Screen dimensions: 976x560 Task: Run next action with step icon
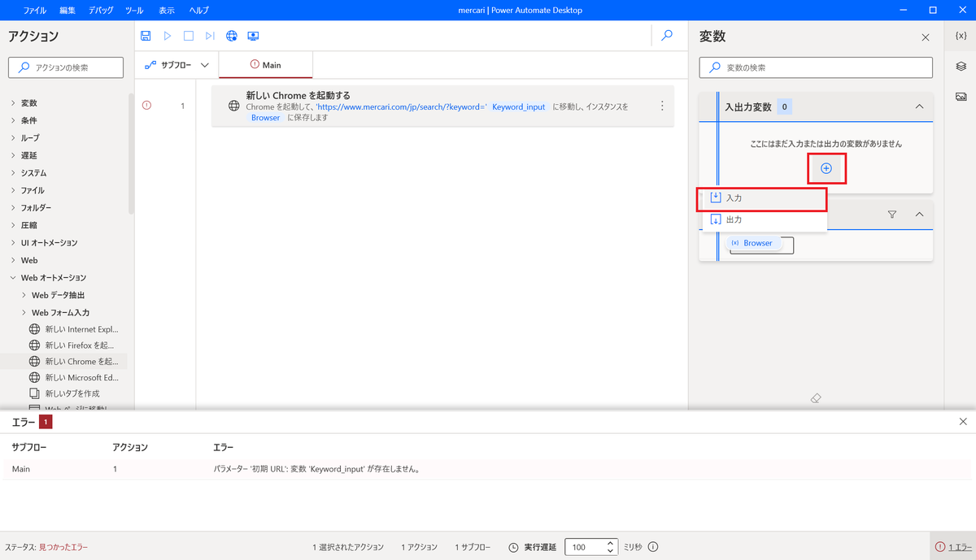click(210, 36)
